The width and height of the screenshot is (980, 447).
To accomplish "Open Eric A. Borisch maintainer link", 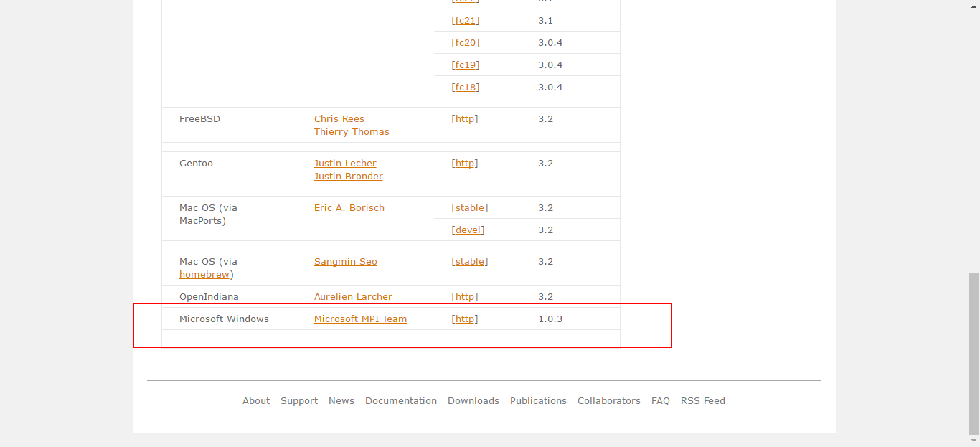I will pos(349,207).
